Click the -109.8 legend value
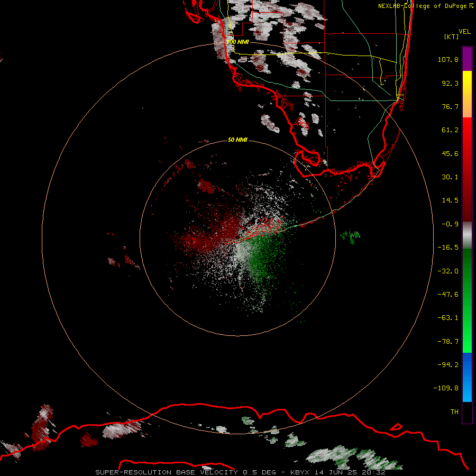This screenshot has height=476, width=476. pyautogui.click(x=446, y=388)
